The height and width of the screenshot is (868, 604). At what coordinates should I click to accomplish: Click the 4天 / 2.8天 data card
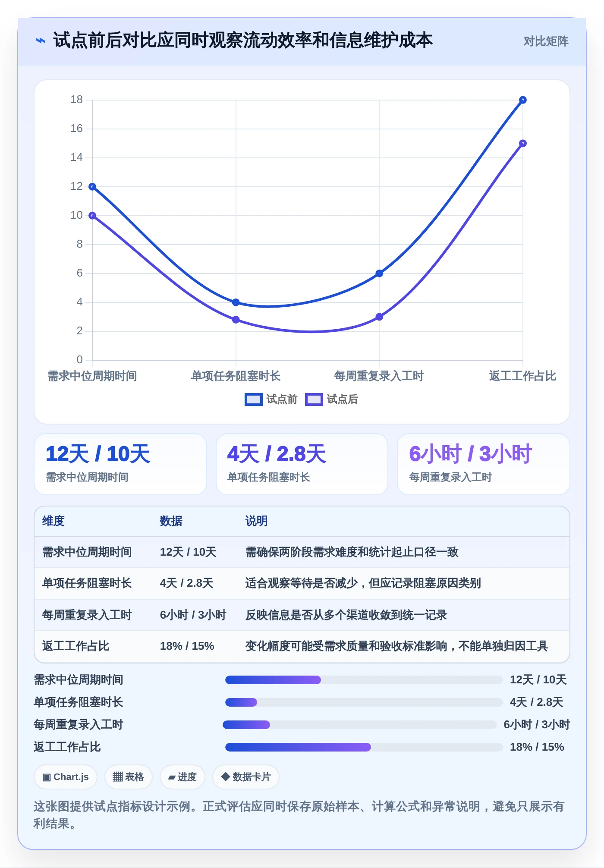(x=302, y=464)
